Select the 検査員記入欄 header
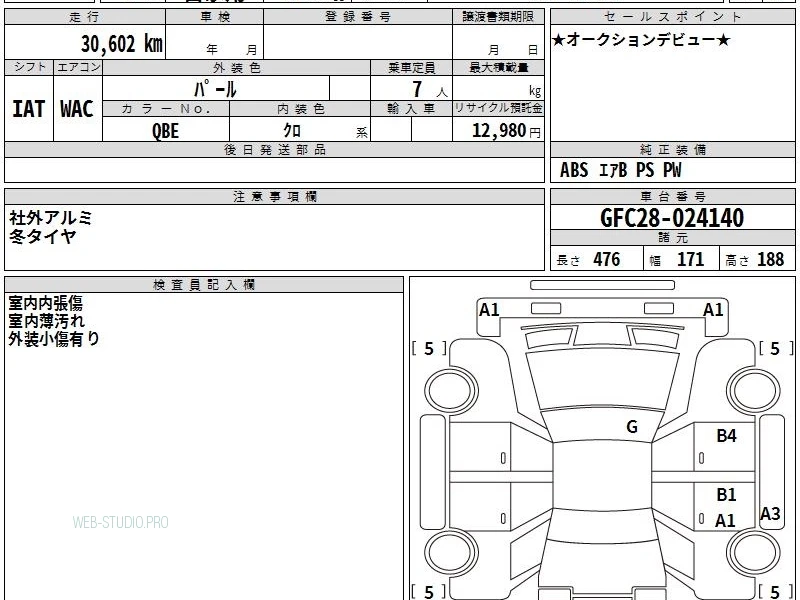Screen dimensions: 800x600 click(204, 285)
